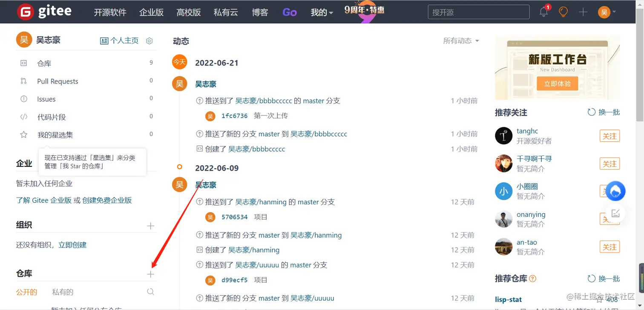Click the onanying avatar
This screenshot has width=644, height=310.
(503, 219)
